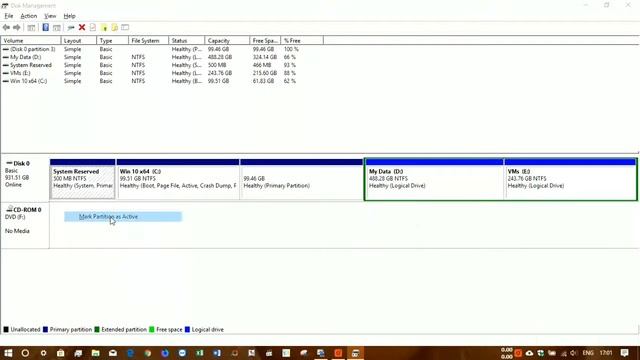Screen dimensions: 640x360
Task: Click the red X Delete toolbar icon
Action: click(x=82, y=27)
